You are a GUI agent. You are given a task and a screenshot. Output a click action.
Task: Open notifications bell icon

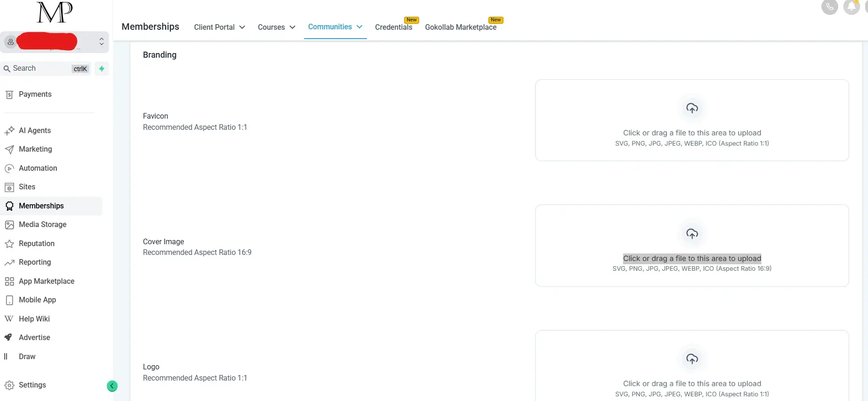coord(852,7)
